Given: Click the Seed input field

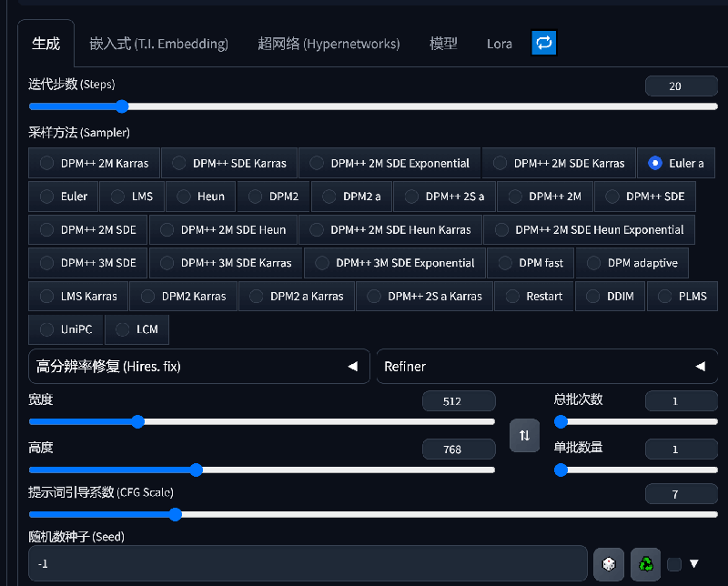Looking at the screenshot, I should (x=307, y=564).
